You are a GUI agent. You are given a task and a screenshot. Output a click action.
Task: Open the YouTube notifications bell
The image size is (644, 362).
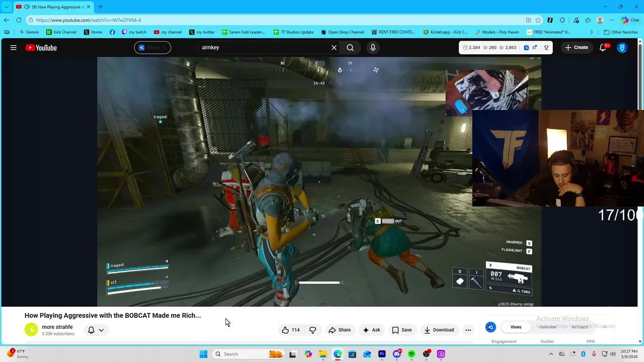603,48
